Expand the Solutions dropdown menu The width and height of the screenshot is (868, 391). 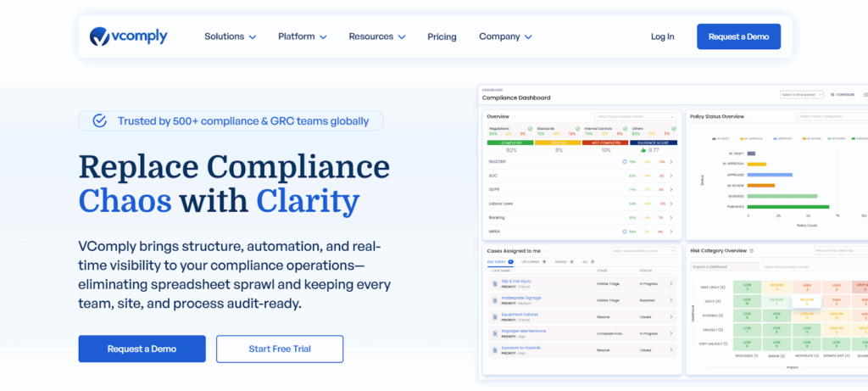(x=230, y=36)
